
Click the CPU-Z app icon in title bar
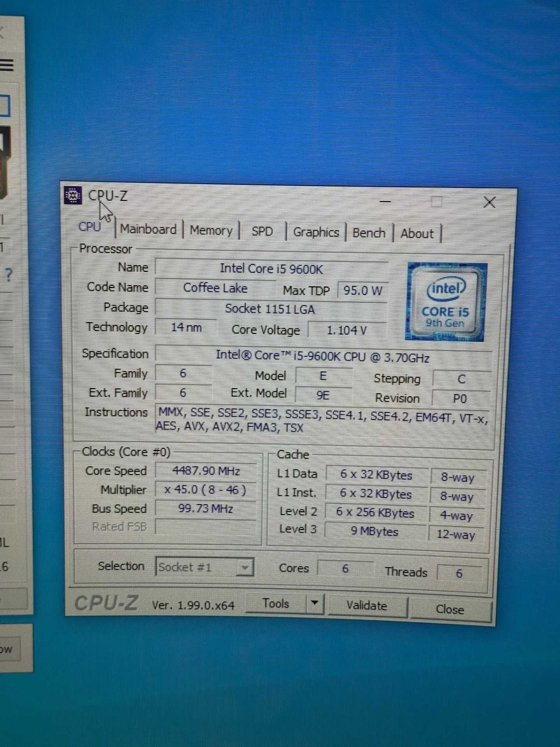[73, 195]
